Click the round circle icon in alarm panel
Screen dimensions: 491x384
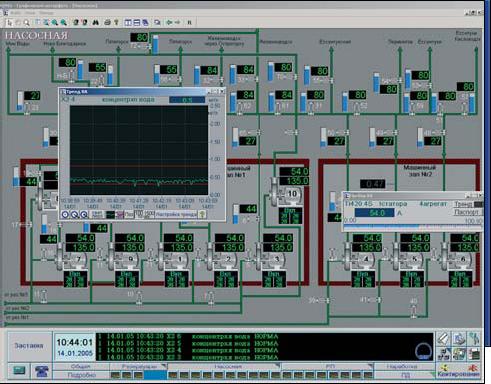click(424, 351)
